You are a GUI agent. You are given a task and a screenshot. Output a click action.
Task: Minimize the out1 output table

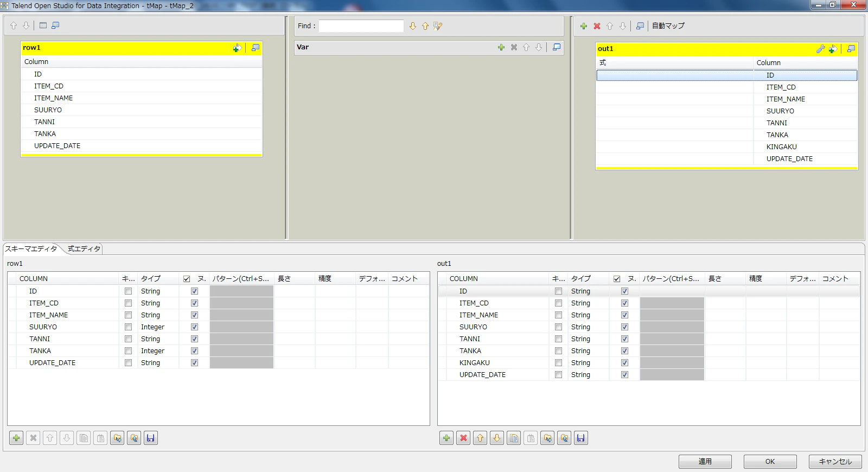(x=851, y=49)
